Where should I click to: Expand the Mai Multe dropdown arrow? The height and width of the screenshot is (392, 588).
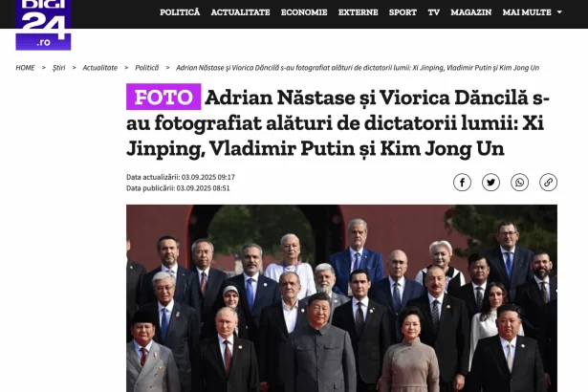pyautogui.click(x=559, y=12)
